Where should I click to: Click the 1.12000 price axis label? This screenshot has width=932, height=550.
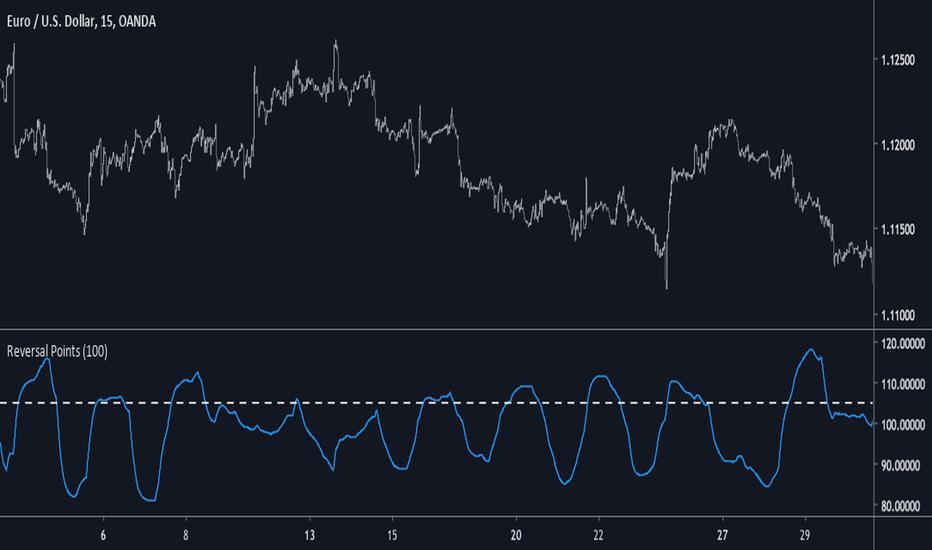click(x=898, y=145)
